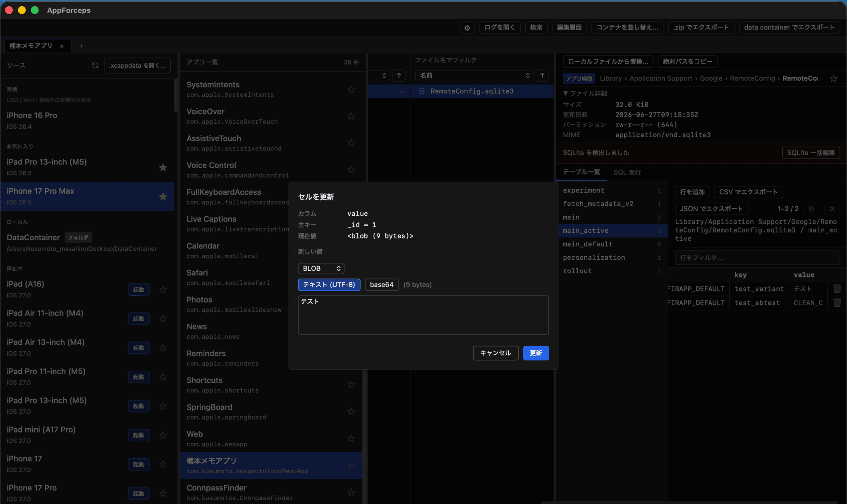This screenshot has height=504, width=847.
Task: Unfavorite iPad Pro 13-inch (M5) iOS 26.5
Action: click(x=163, y=167)
